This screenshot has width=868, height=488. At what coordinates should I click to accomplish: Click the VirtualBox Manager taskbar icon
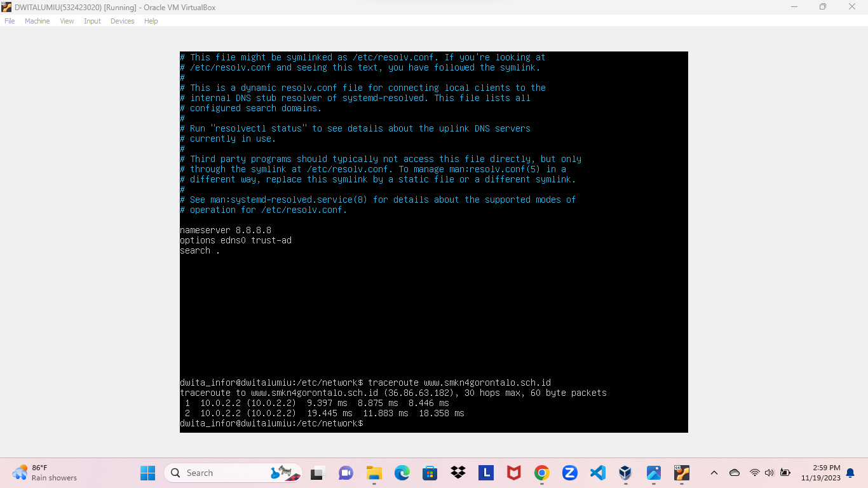click(x=626, y=473)
